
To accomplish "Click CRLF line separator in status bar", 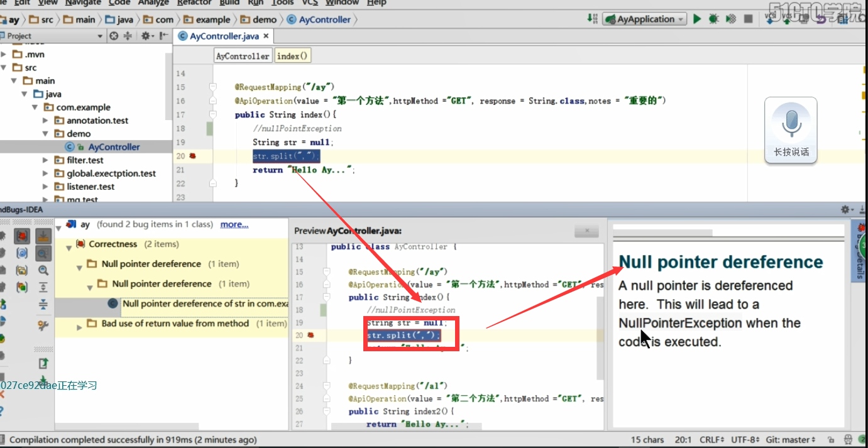I will pyautogui.click(x=713, y=440).
